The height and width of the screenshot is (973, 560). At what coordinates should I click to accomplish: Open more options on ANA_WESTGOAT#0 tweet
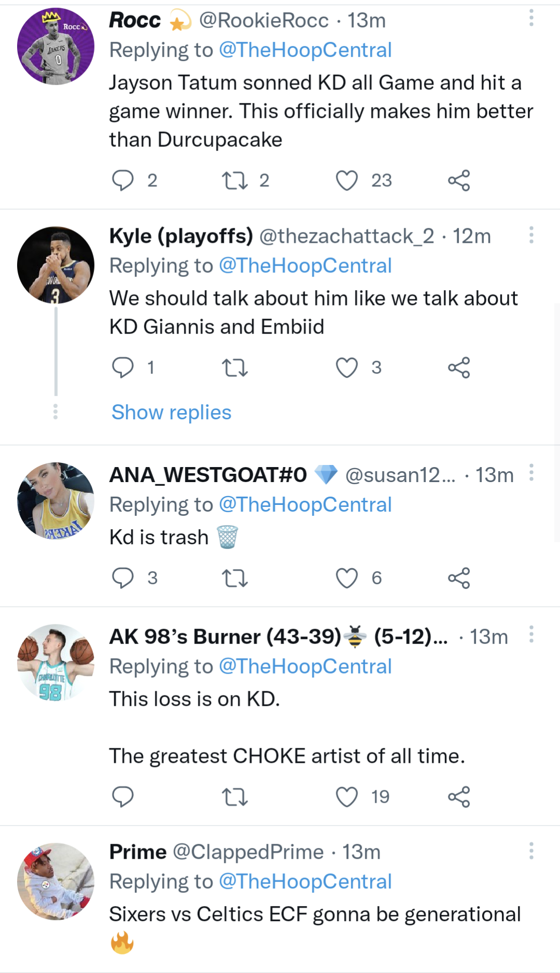pyautogui.click(x=531, y=473)
